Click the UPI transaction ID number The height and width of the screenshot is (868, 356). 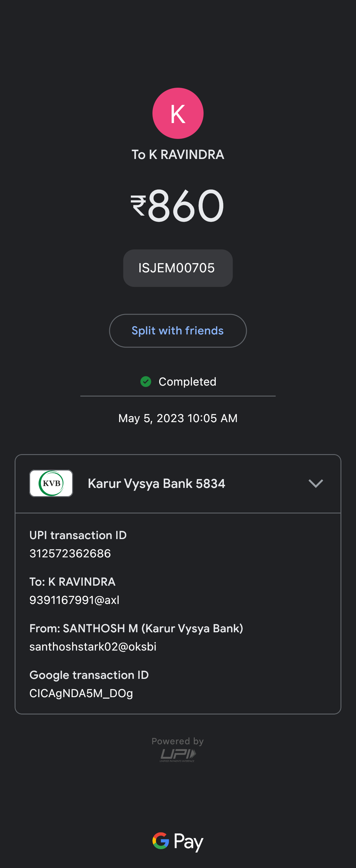(70, 553)
